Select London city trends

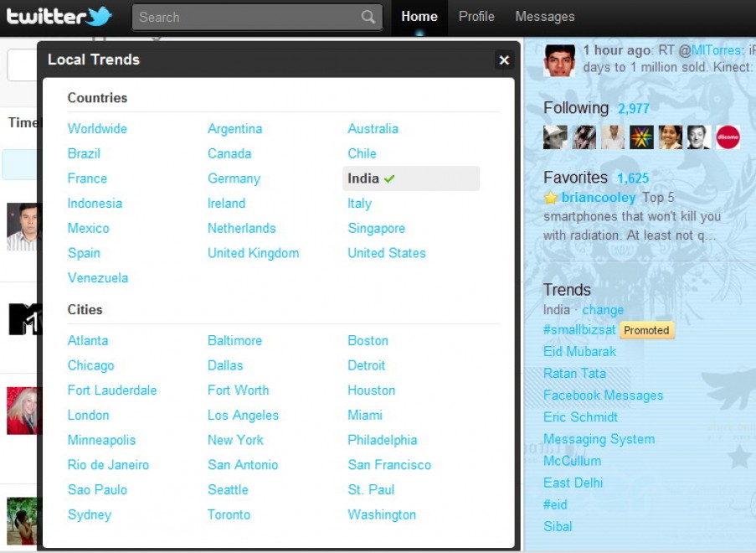(88, 415)
